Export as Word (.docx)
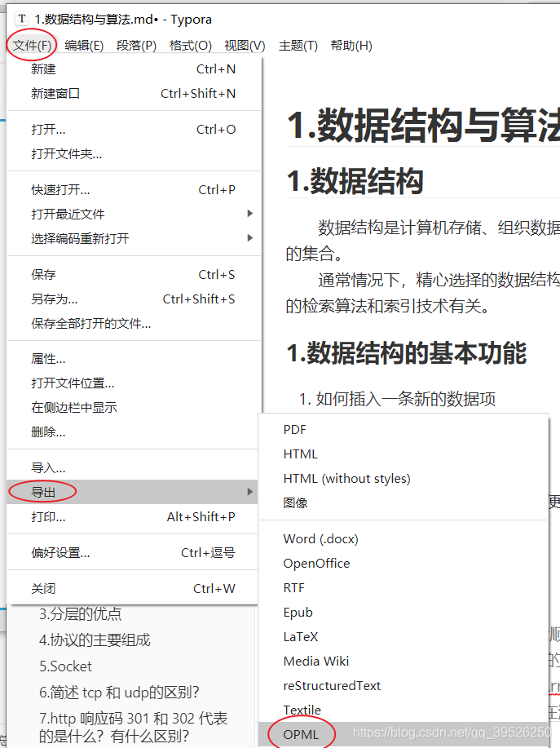 click(x=403, y=539)
